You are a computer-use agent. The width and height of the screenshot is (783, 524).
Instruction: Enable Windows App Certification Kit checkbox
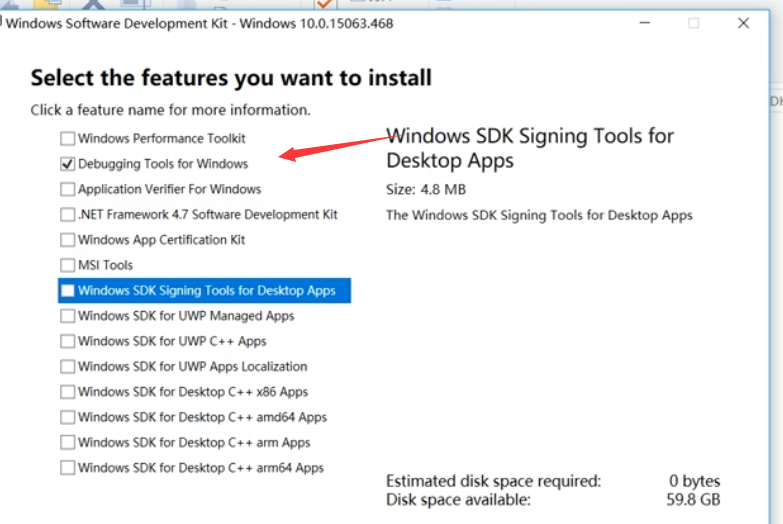click(x=67, y=240)
